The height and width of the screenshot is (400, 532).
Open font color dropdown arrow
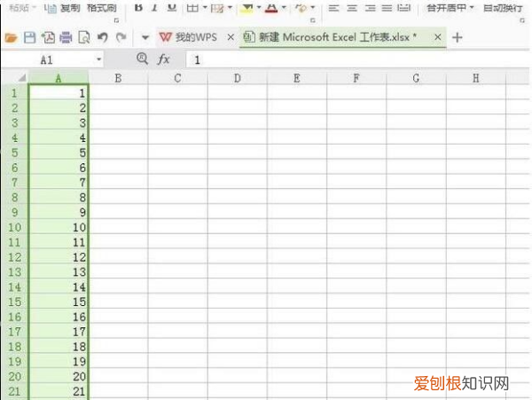pyautogui.click(x=284, y=7)
